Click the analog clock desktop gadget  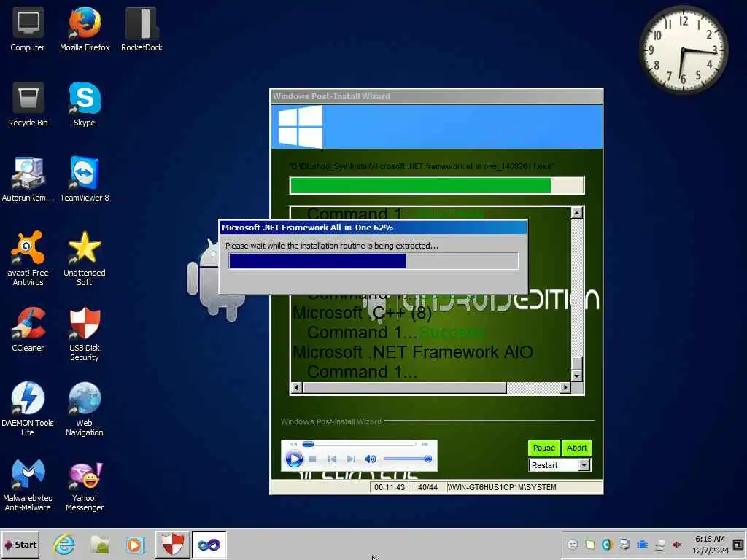[x=683, y=50]
